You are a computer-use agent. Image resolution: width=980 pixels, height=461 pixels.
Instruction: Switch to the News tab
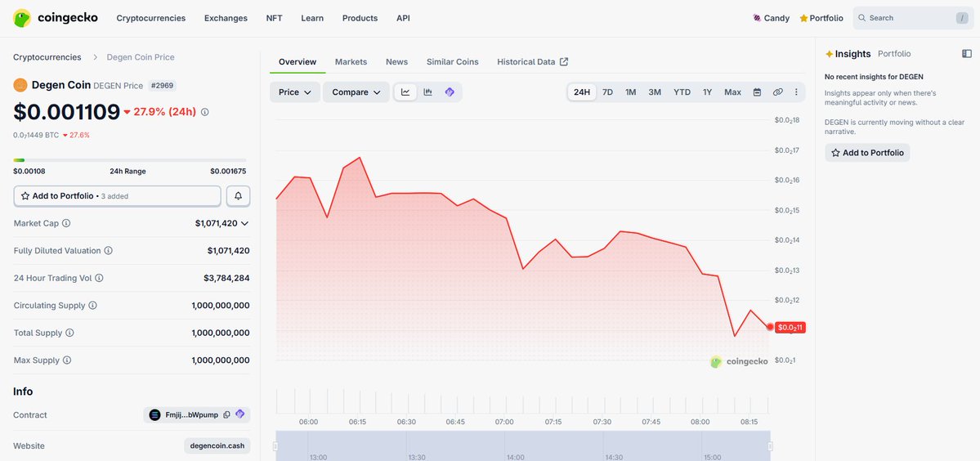coord(397,62)
